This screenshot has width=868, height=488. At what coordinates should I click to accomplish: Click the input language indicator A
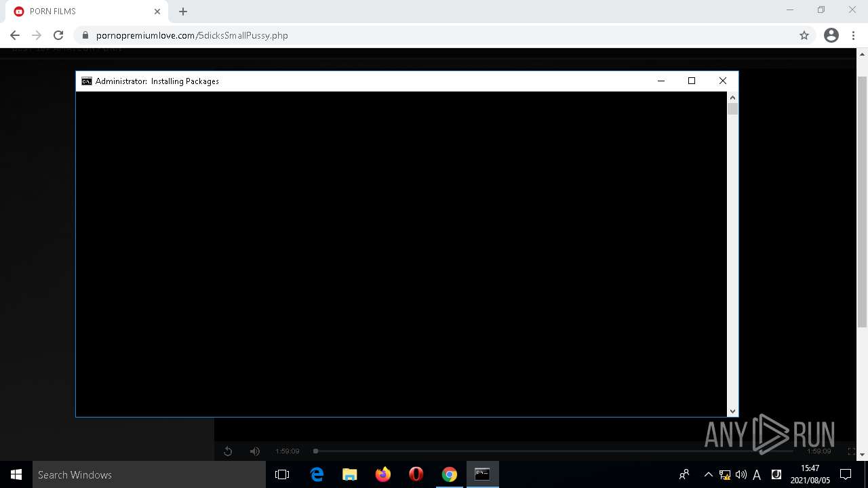[757, 474]
